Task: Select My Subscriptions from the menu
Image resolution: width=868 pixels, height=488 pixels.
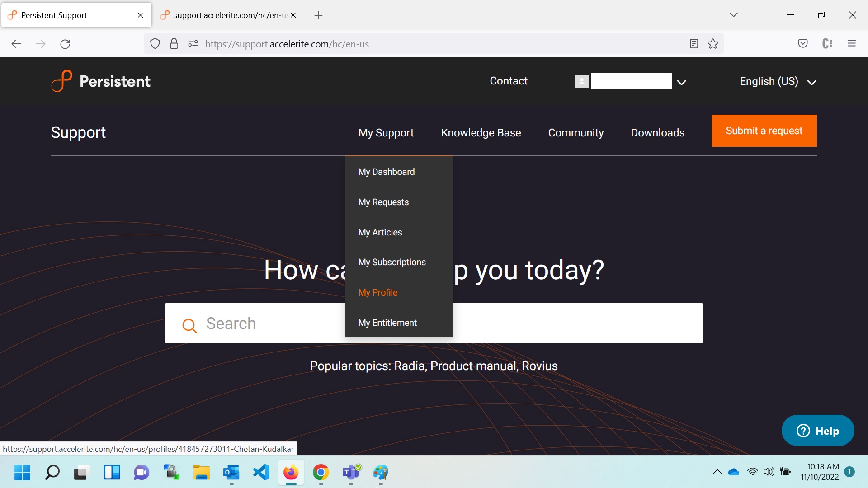Action: coord(392,262)
